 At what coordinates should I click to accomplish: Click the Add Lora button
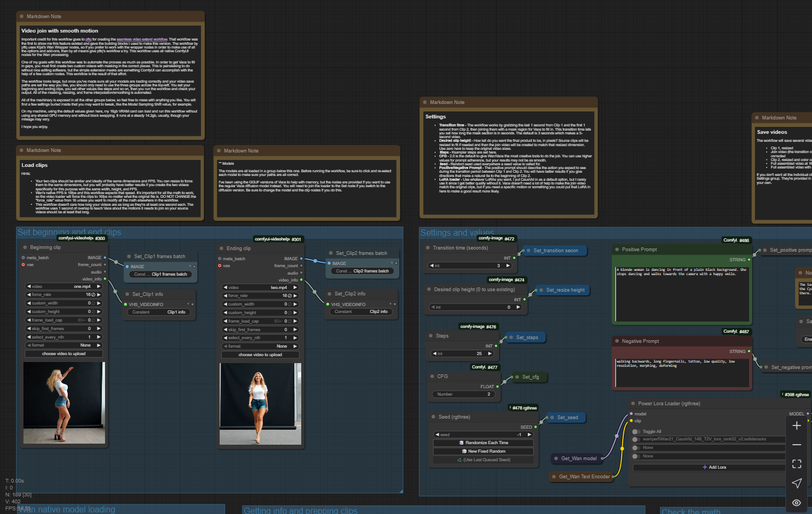714,467
